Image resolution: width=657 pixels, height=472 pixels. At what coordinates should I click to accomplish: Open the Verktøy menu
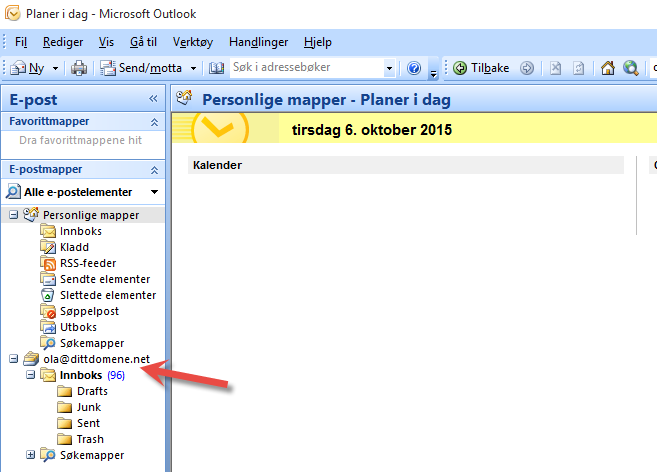[x=193, y=42]
